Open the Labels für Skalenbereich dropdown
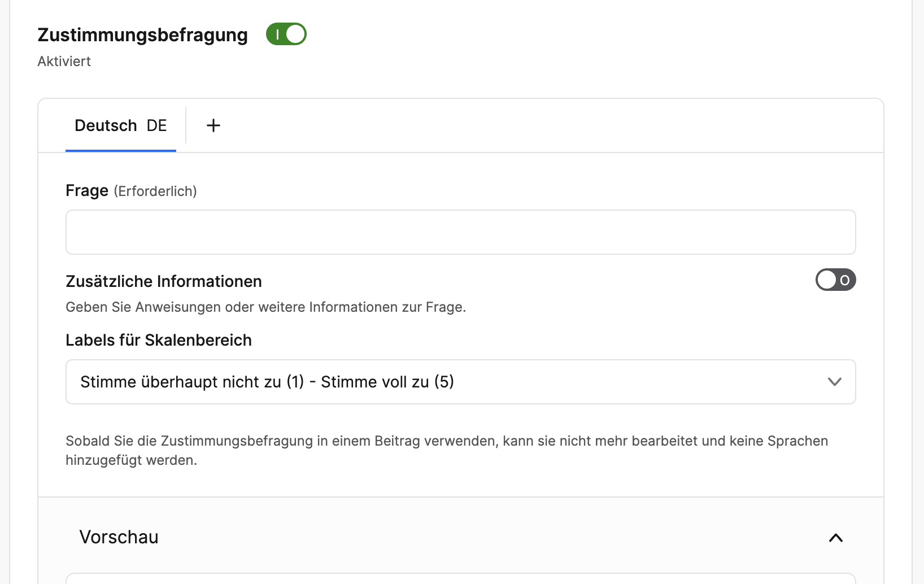The image size is (924, 584). (x=461, y=382)
